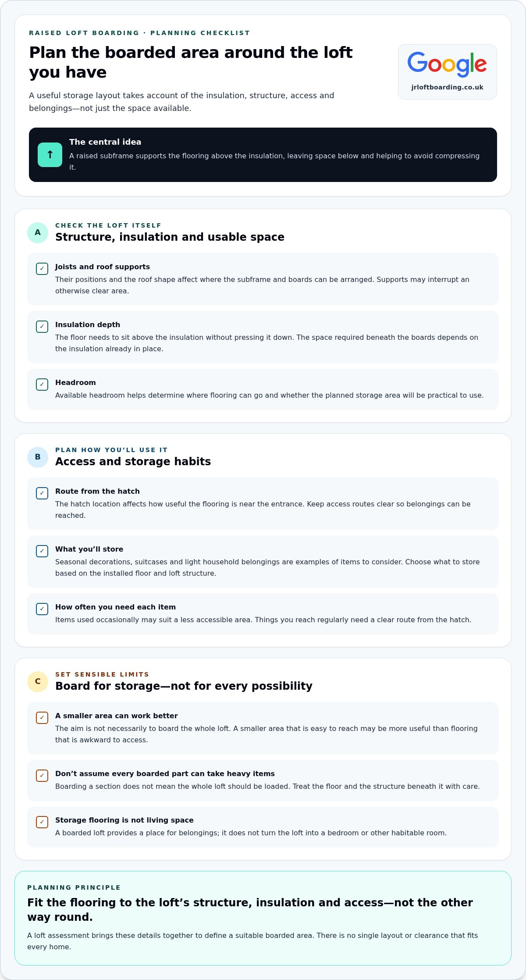The width and height of the screenshot is (526, 980).
Task: Click the page title about boarded area
Action: [191, 62]
